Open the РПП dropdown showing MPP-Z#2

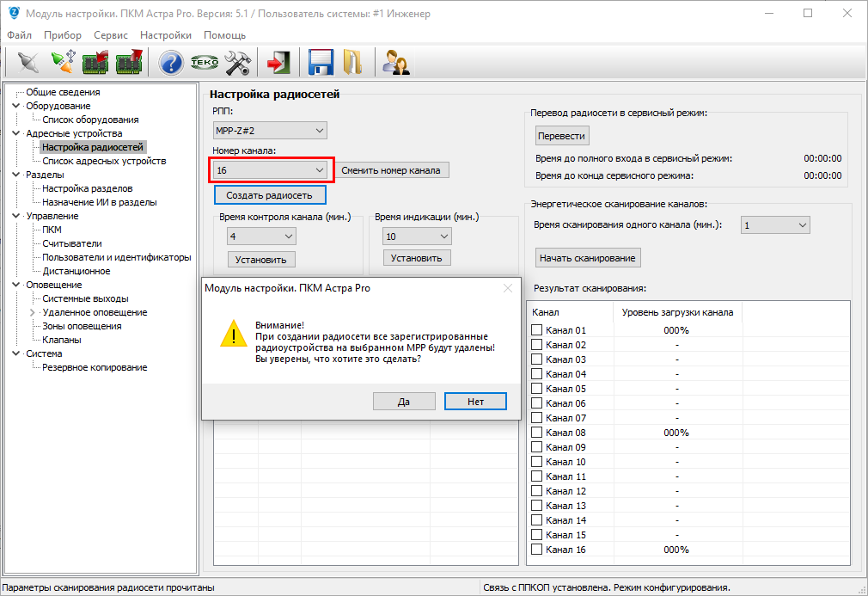270,131
